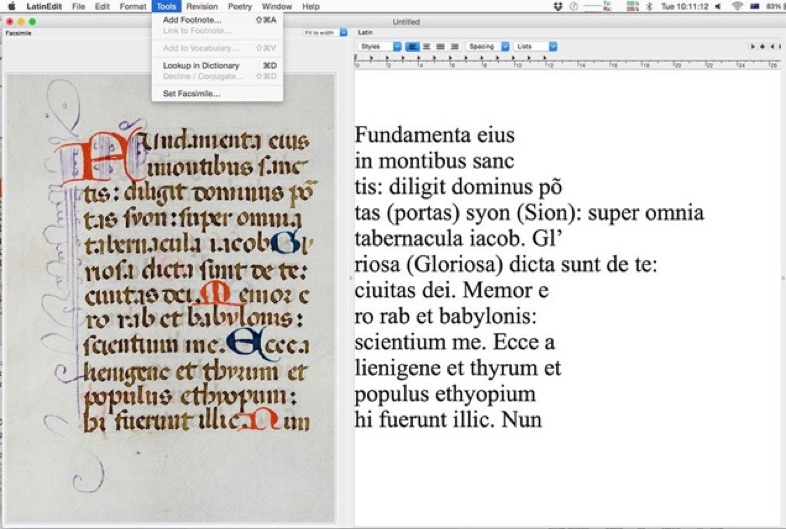786x529 pixels.
Task: Click the word 'super omnia' in editor
Action: (646, 213)
